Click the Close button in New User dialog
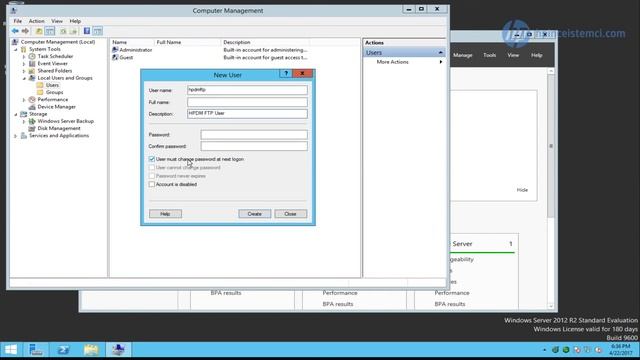 pyautogui.click(x=291, y=214)
